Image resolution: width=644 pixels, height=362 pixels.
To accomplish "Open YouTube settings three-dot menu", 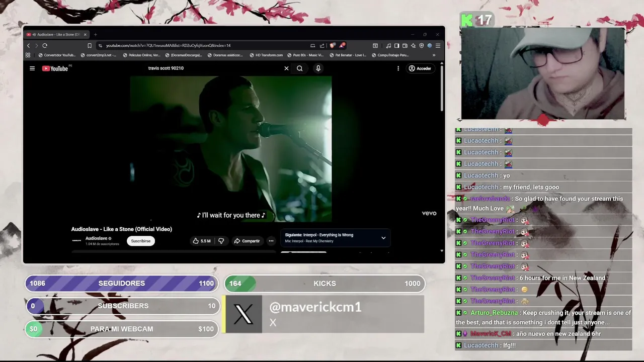I will (x=398, y=68).
